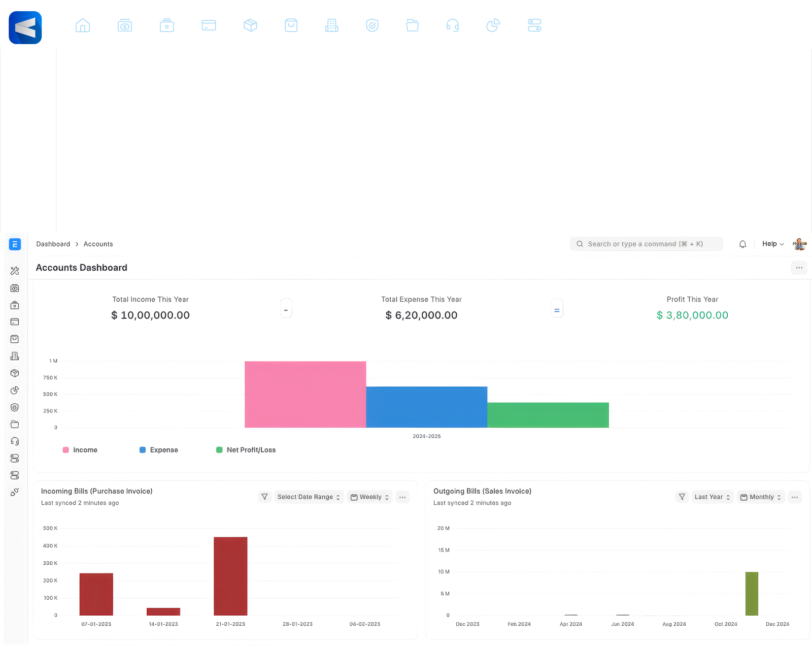Open the user avatar menu
This screenshot has height=646, width=812.
pyautogui.click(x=800, y=244)
